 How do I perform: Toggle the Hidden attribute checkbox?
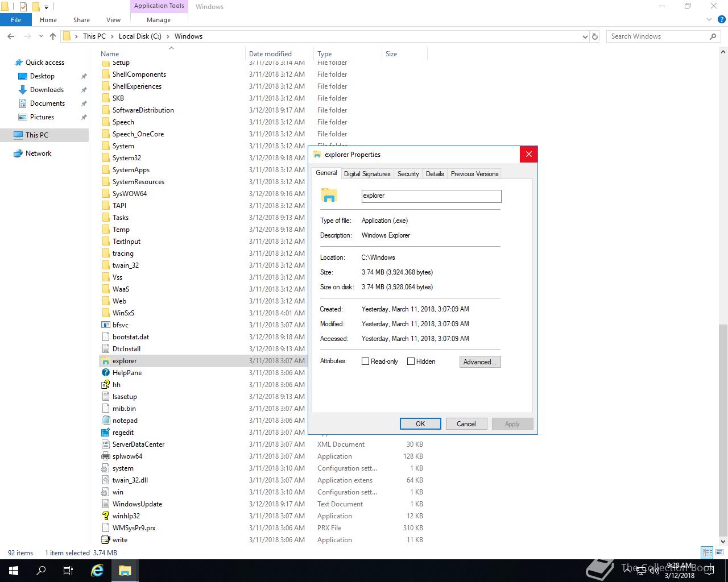(x=411, y=361)
